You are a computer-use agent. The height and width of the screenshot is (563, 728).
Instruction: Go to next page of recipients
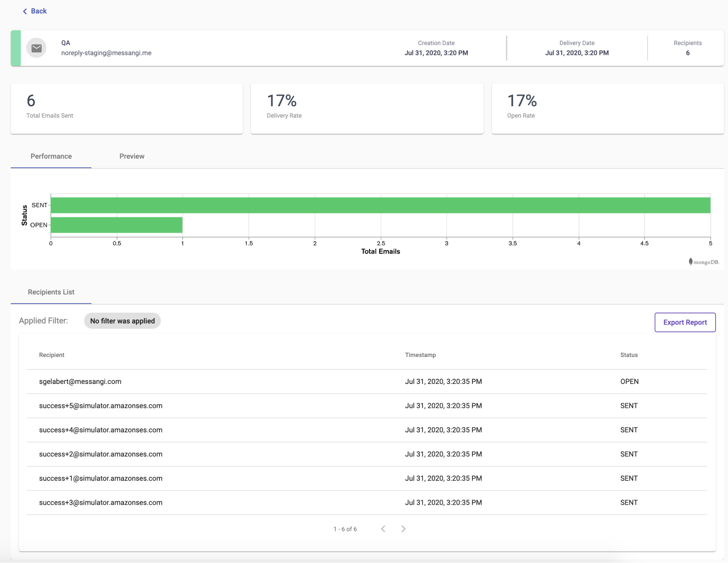pos(403,529)
